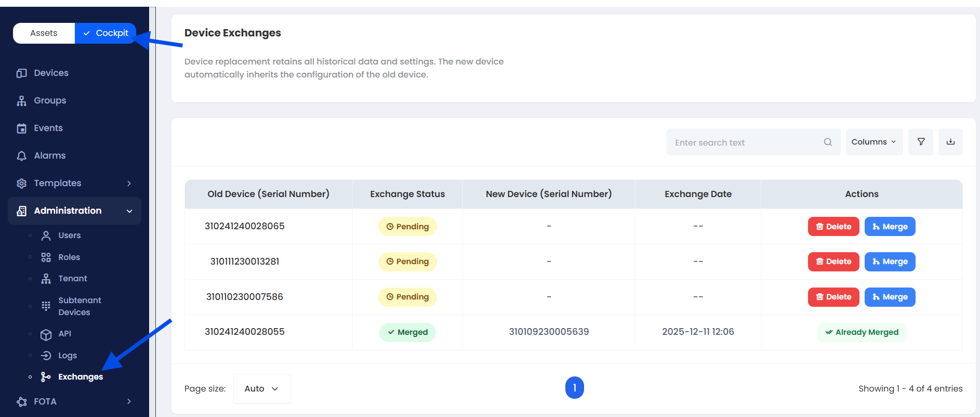Click the search text input field
The width and height of the screenshot is (980, 417).
(743, 142)
